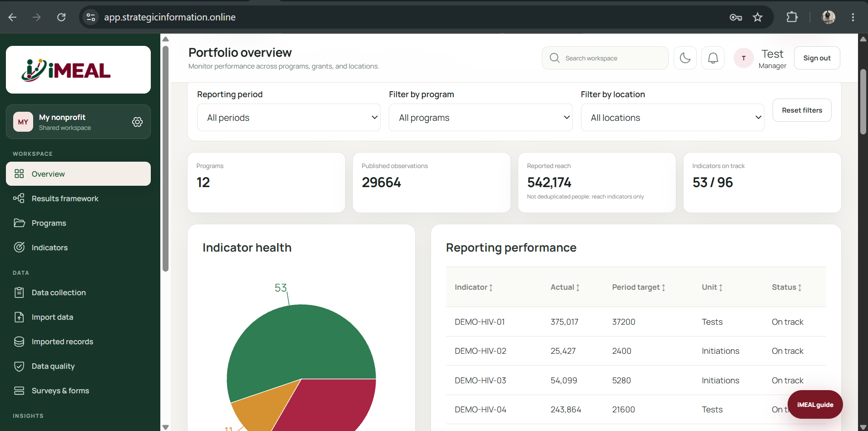Open browser extensions puzzle icon

792,17
